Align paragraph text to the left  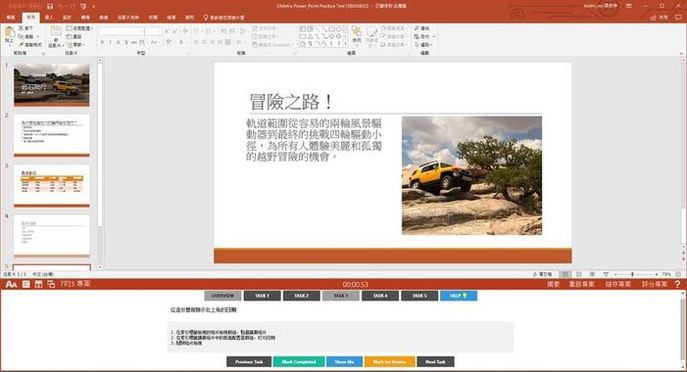pyautogui.click(x=196, y=43)
